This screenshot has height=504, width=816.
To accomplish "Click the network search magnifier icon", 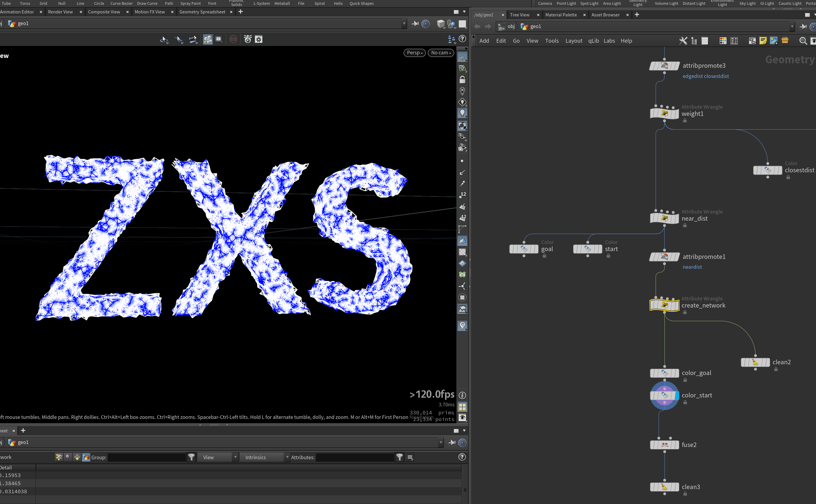I will tap(803, 41).
